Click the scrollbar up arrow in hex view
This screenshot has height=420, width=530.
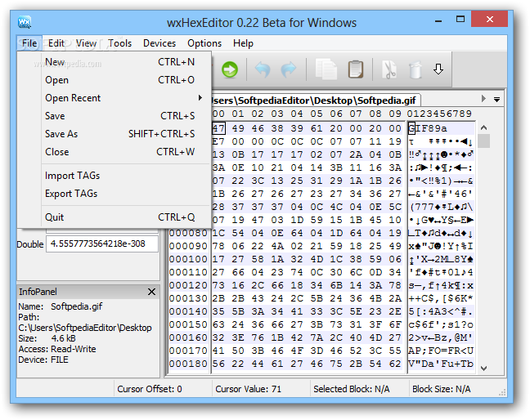483,128
